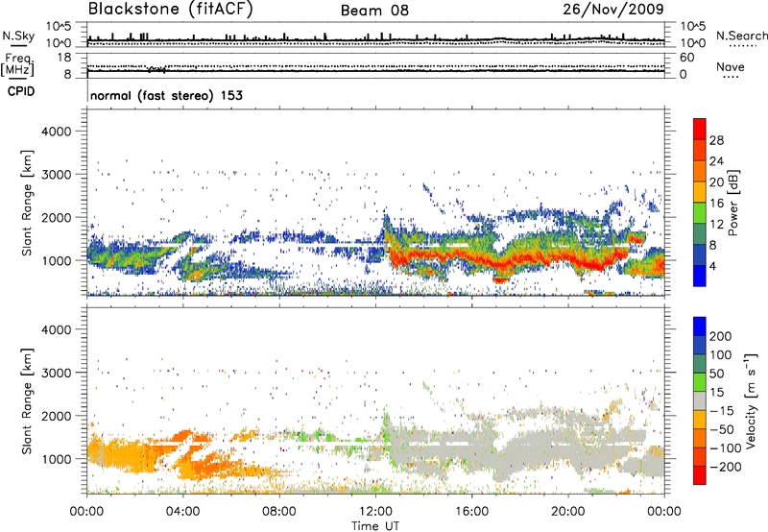Click the left '10^5' noise axis tick
768x532 pixels.
point(60,27)
